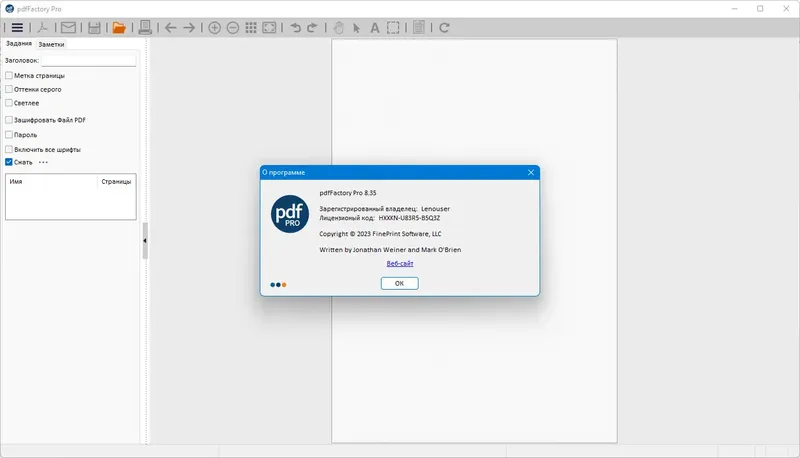The height and width of the screenshot is (458, 800).
Task: Click the pdfFactory Pro 8.35 version text
Action: click(x=348, y=193)
